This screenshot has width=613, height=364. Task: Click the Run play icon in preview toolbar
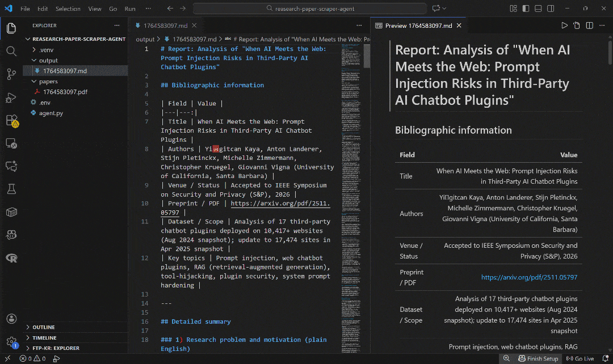tap(564, 26)
